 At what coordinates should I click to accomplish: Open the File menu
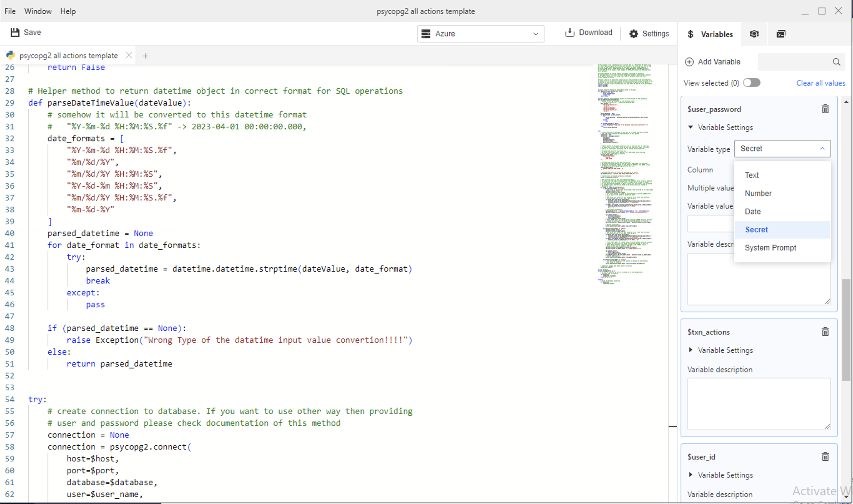[x=10, y=11]
